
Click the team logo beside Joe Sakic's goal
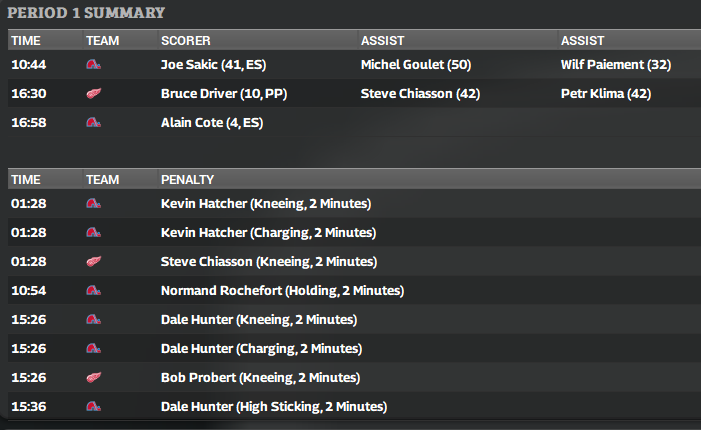click(x=94, y=65)
